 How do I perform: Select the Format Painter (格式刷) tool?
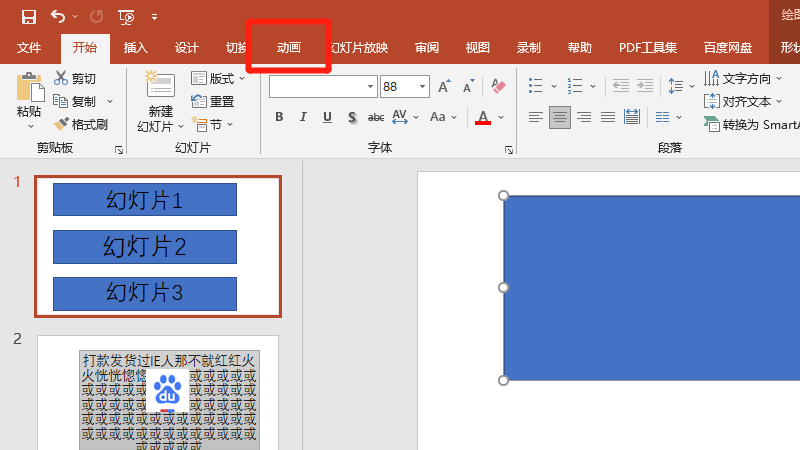click(62, 125)
